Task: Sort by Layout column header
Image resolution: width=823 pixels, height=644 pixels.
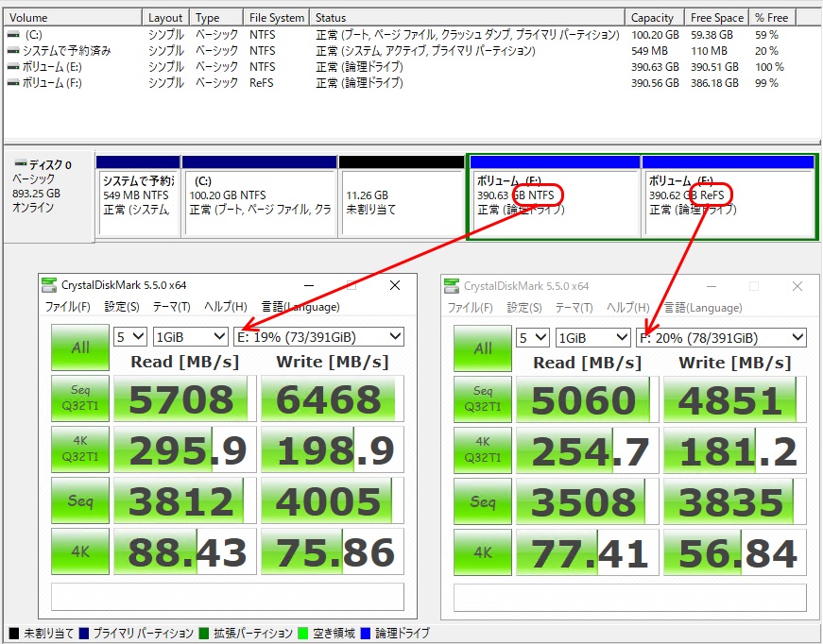Action: [x=165, y=17]
